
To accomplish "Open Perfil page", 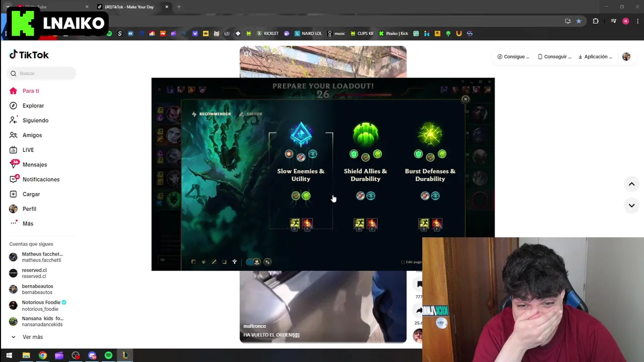I will 23,209.
